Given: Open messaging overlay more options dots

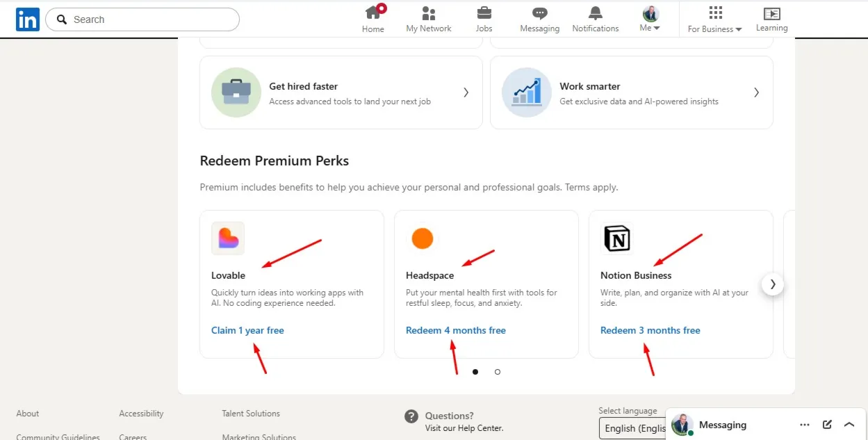Looking at the screenshot, I should (x=805, y=425).
